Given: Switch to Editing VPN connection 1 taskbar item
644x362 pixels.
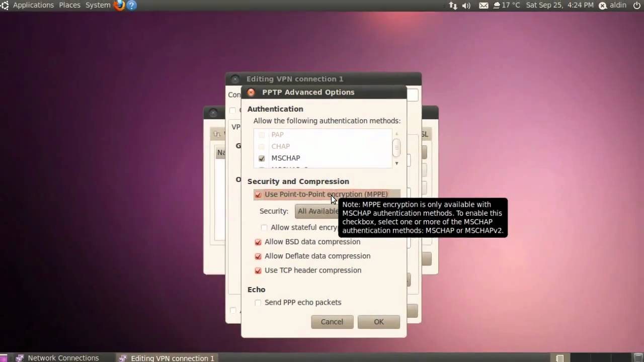Looking at the screenshot, I should (x=167, y=358).
